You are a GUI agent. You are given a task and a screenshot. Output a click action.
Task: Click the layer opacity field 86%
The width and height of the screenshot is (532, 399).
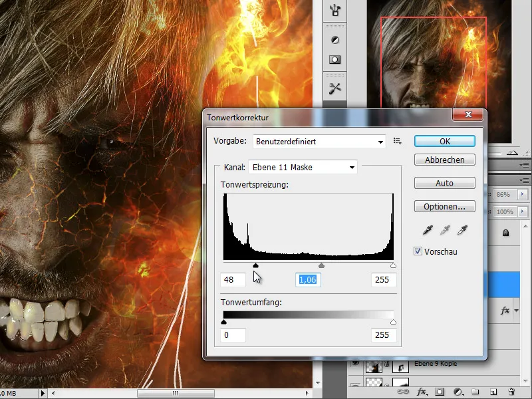pos(505,194)
